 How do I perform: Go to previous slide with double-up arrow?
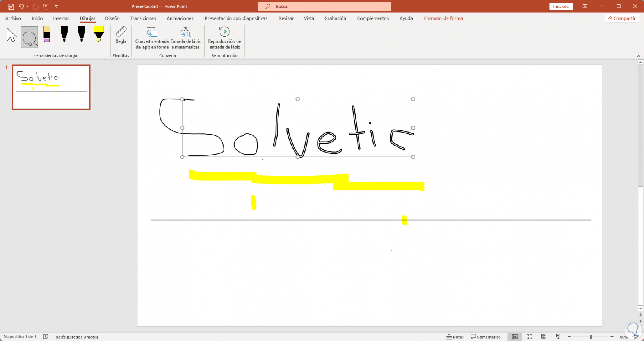point(640,314)
